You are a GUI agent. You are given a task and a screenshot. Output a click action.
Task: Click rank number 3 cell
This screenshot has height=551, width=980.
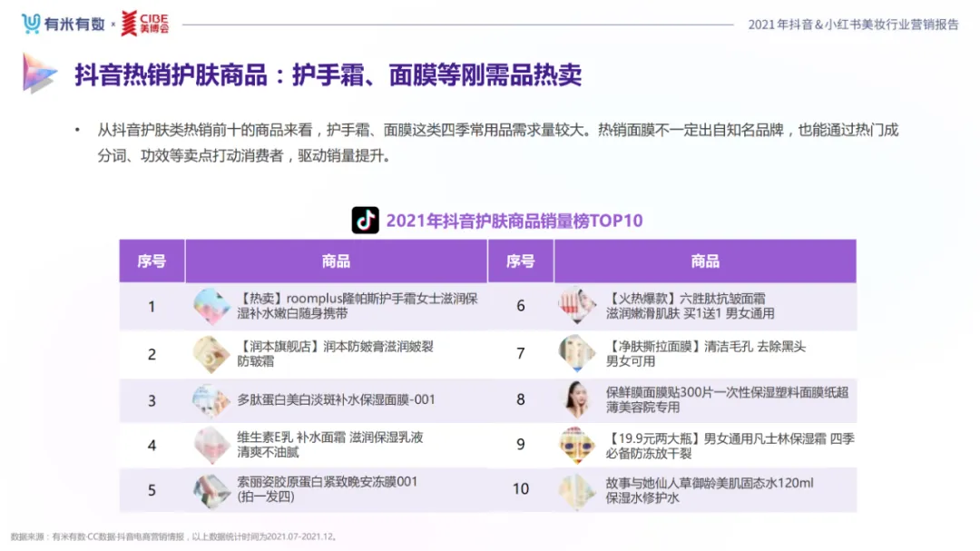(x=152, y=401)
